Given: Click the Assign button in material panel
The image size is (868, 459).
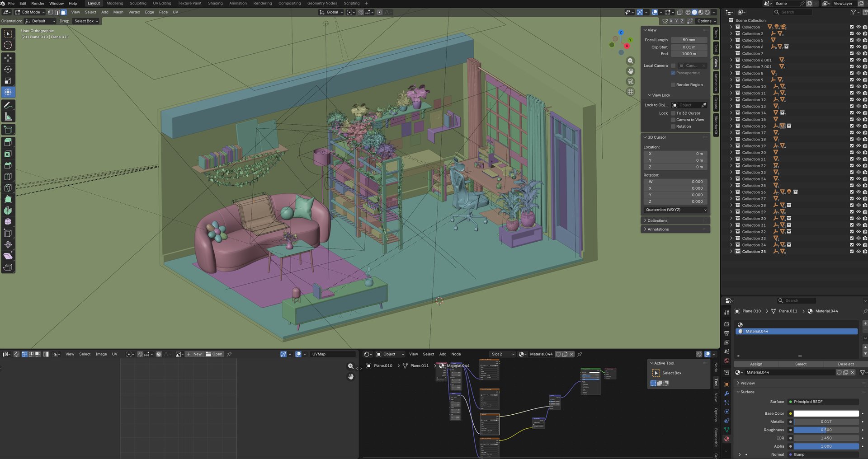Looking at the screenshot, I should 756,364.
